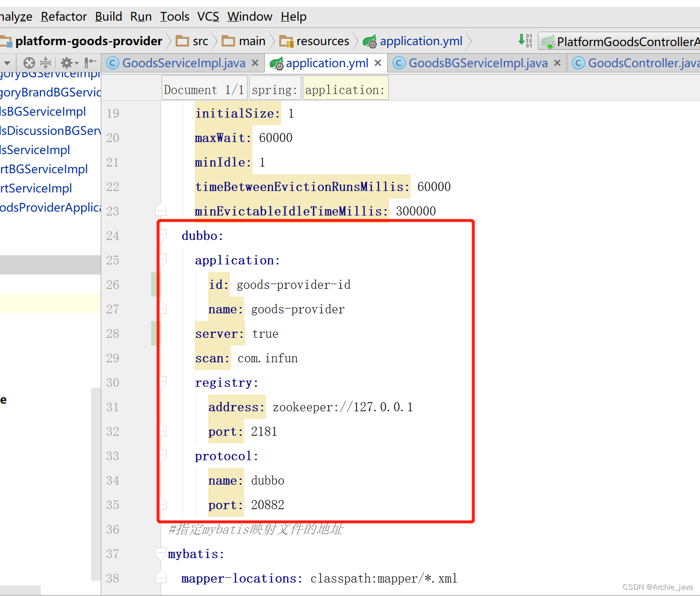Viewport: 700px width, 596px height.
Task: Click the minEvictableIdleTimeMillis key
Action: [292, 211]
